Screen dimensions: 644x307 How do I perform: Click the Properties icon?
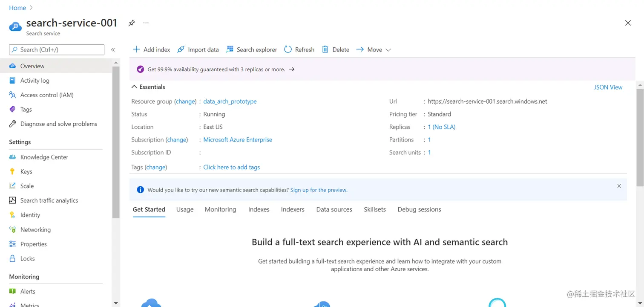(x=12, y=244)
